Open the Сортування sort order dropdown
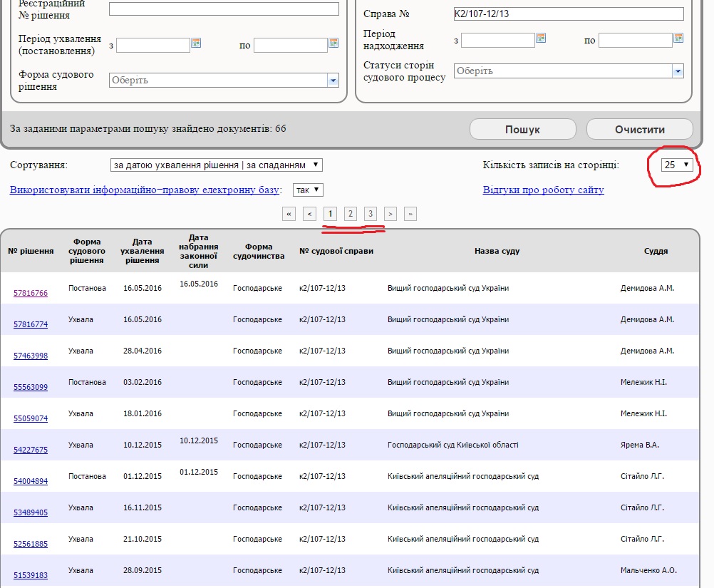Screen dimensions: 714x588 (217, 165)
